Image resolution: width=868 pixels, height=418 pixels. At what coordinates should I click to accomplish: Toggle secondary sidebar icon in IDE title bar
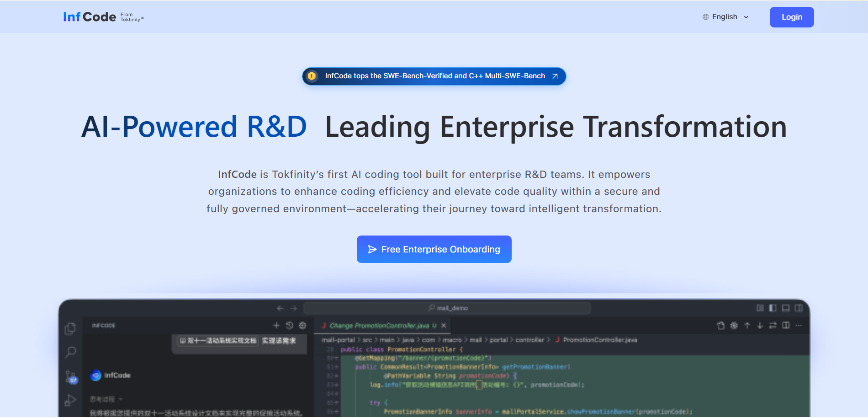click(799, 308)
